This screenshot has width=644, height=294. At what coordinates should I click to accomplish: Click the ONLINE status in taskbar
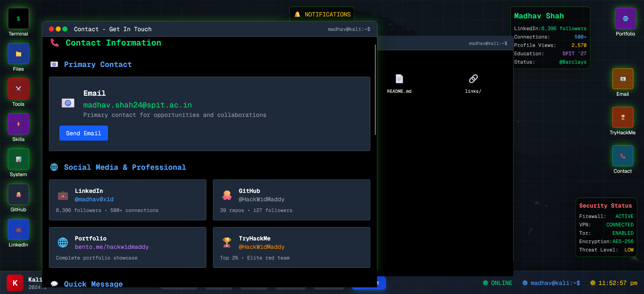[x=498, y=283]
